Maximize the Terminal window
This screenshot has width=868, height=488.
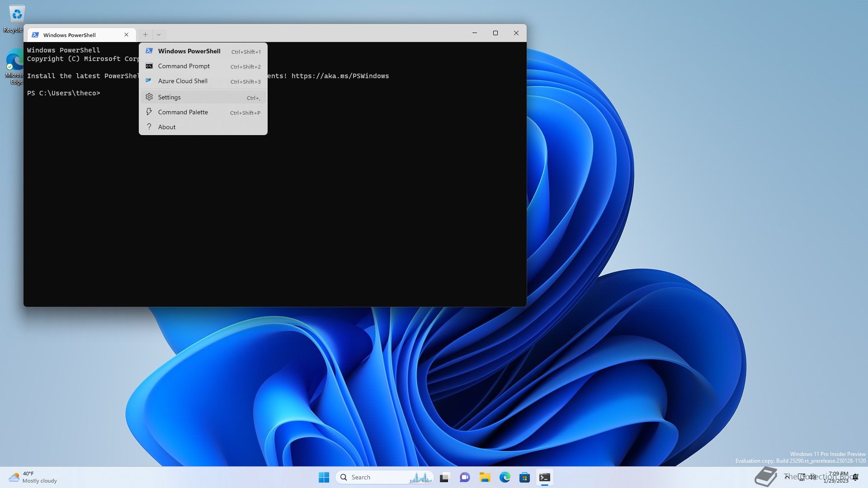click(495, 33)
